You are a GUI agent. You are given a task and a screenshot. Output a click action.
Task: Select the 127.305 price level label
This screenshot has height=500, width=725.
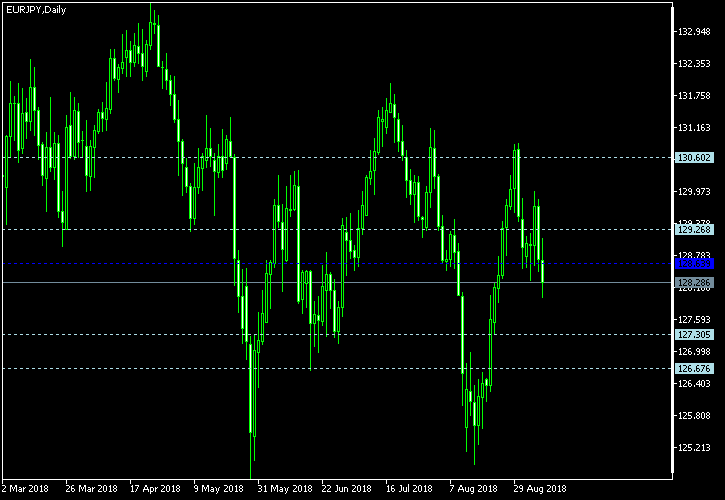(x=694, y=334)
